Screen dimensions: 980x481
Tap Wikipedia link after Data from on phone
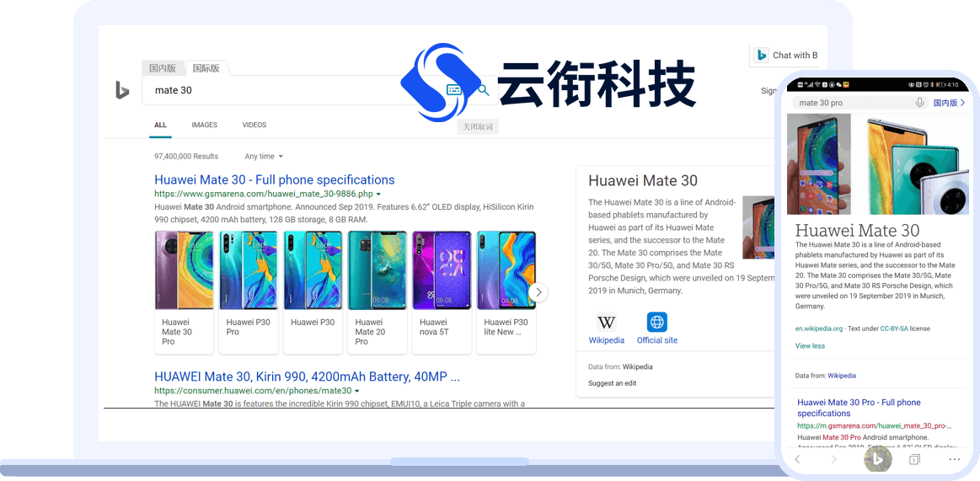[842, 376]
